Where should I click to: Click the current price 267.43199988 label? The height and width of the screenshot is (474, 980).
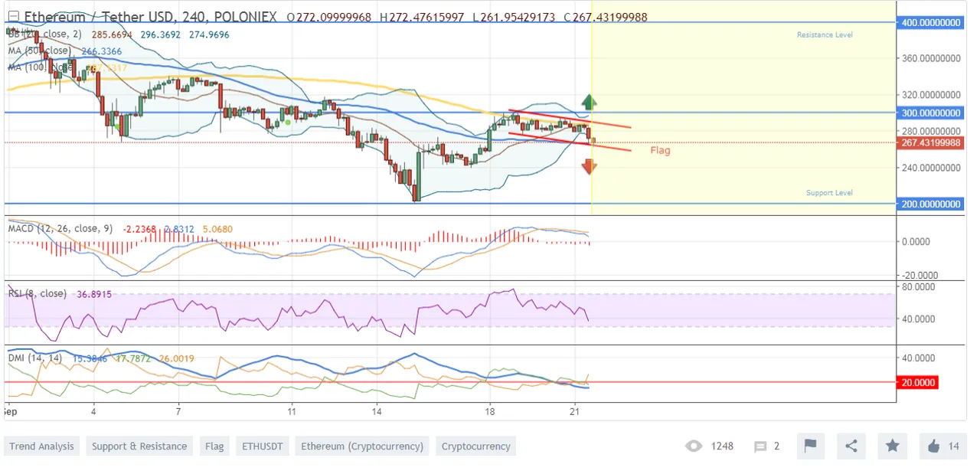(x=931, y=142)
